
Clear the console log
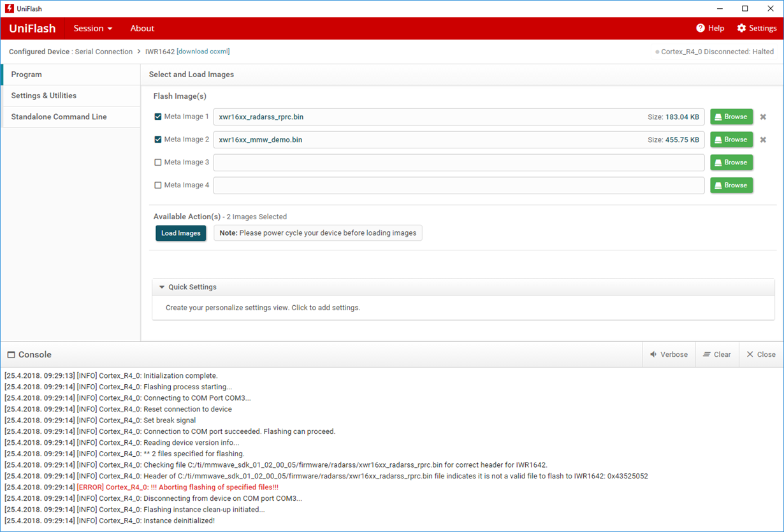pos(717,354)
